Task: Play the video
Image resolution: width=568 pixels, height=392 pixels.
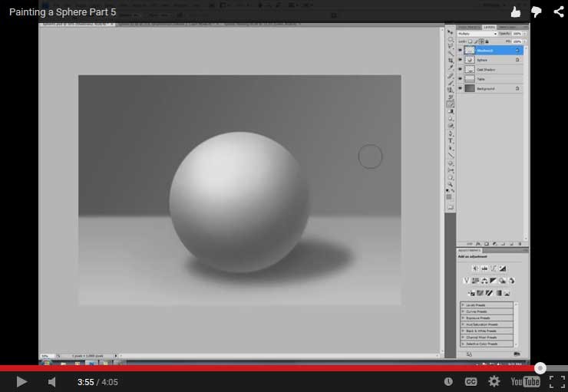Action: [21, 381]
